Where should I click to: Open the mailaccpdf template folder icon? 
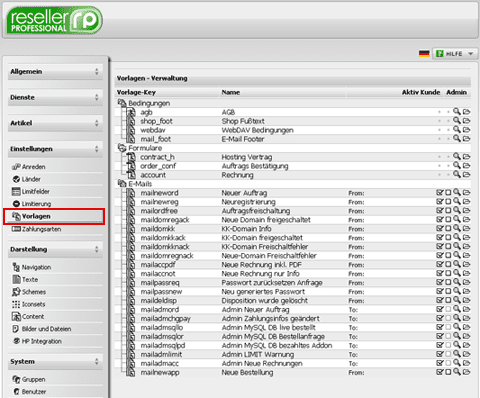pyautogui.click(x=466, y=265)
